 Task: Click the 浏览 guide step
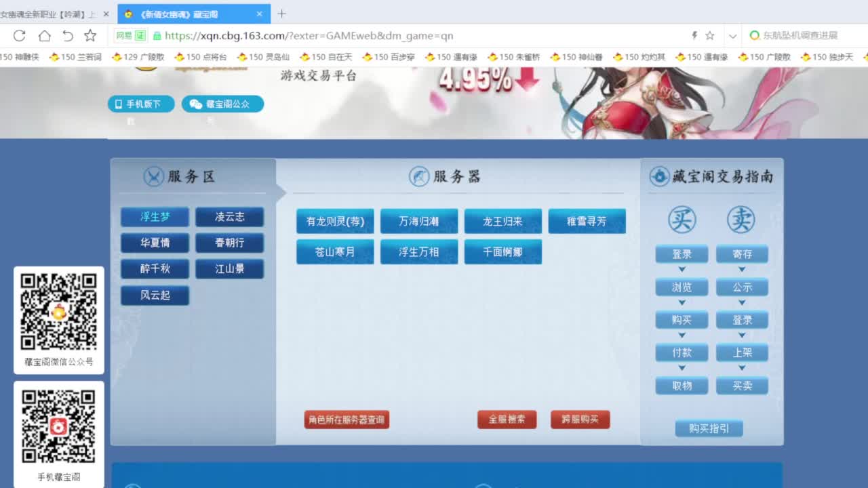click(x=682, y=287)
